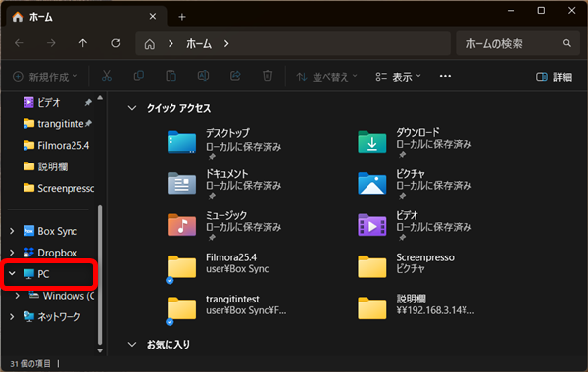
Task: Toggle the 詳細 details pane
Action: point(554,77)
